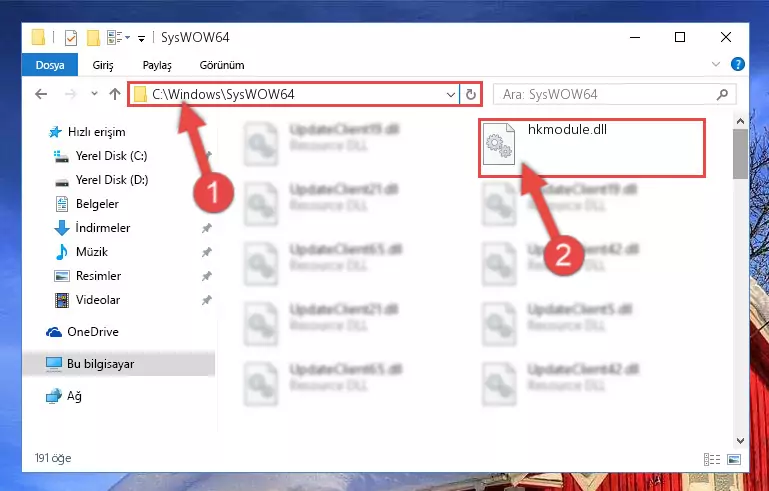Viewport: 769px width, 491px height.
Task: Open Resimler in the navigation pane
Action: (98, 276)
